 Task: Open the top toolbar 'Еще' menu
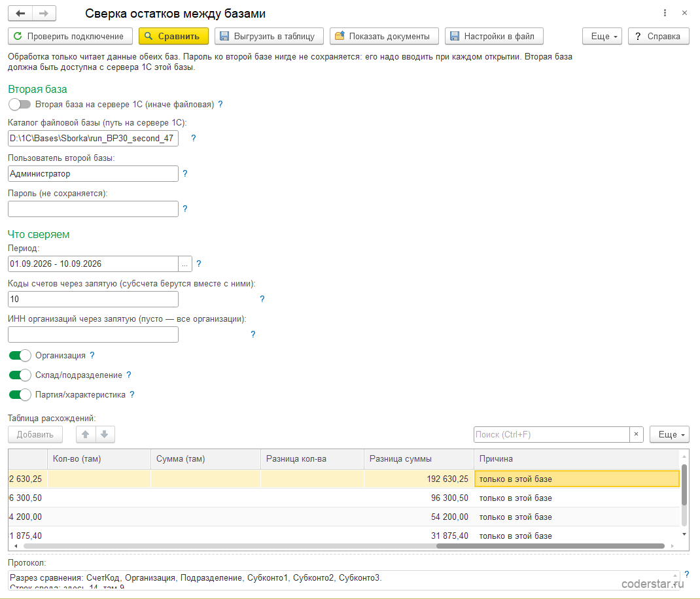(x=602, y=36)
